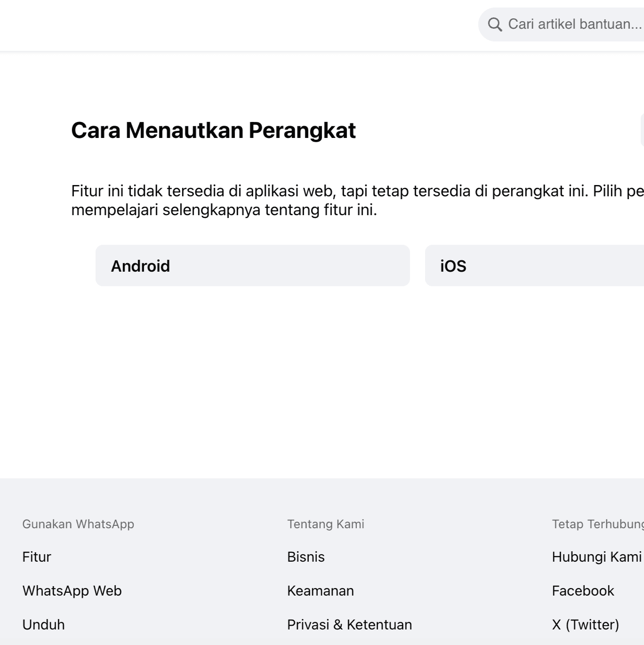Click the 'Gunakan WhatsApp' footer heading

point(79,524)
